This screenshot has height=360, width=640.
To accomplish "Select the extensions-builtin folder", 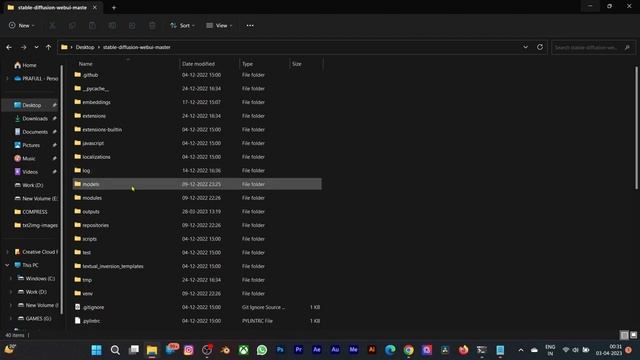I will [x=102, y=130].
